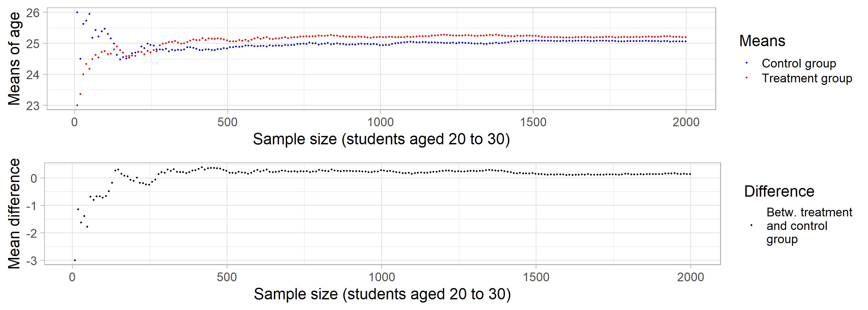Click the "Betw. treatment and control group" label
This screenshot has height=310, width=868.
point(809,225)
